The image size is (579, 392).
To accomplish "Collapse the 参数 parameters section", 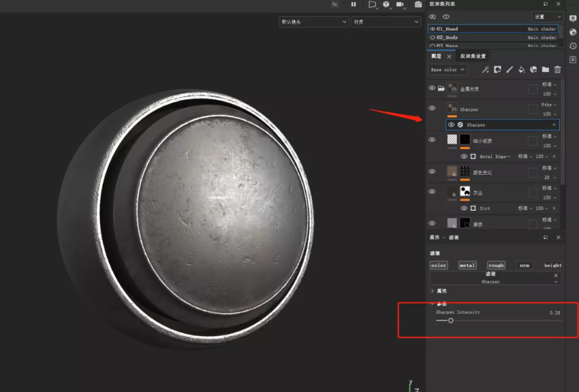I will click(x=439, y=304).
